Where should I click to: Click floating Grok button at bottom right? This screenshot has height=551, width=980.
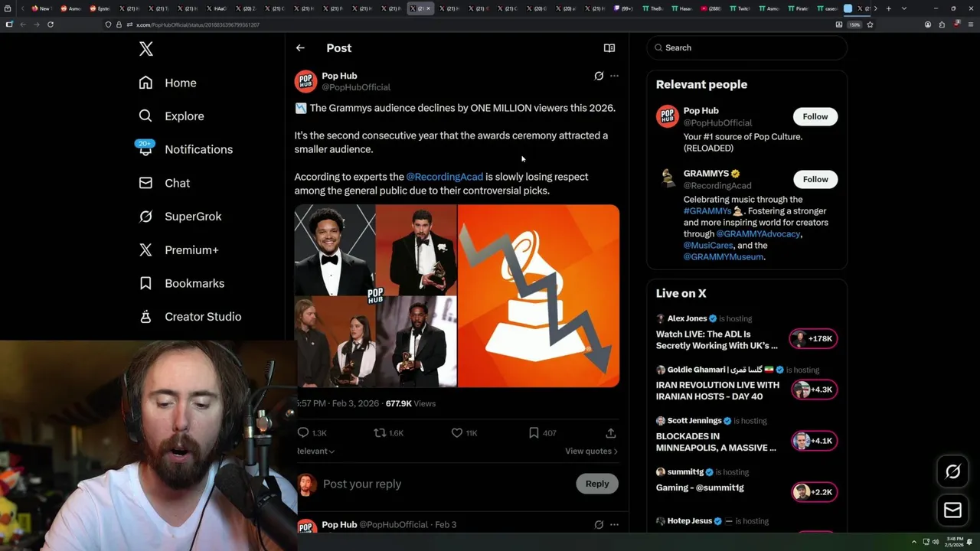952,471
